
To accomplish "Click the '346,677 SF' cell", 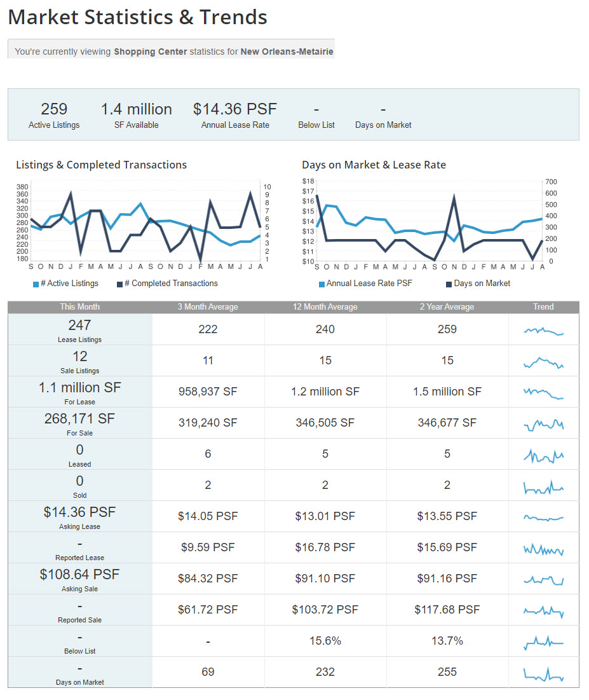I will point(447,423).
